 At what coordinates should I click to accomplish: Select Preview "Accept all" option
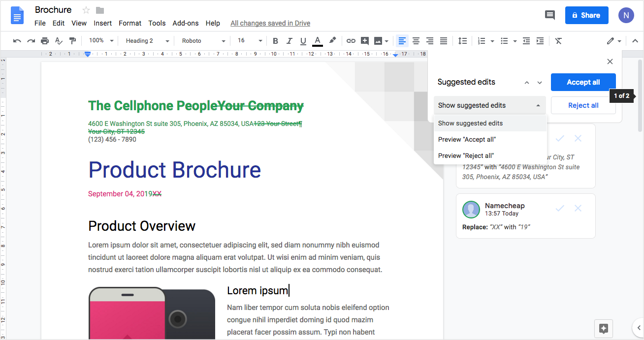467,139
